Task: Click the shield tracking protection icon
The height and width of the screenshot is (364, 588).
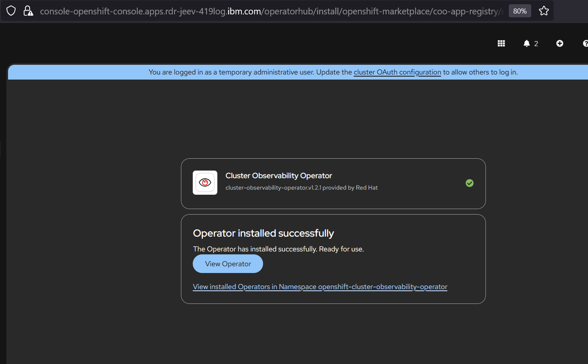Action: click(x=11, y=11)
